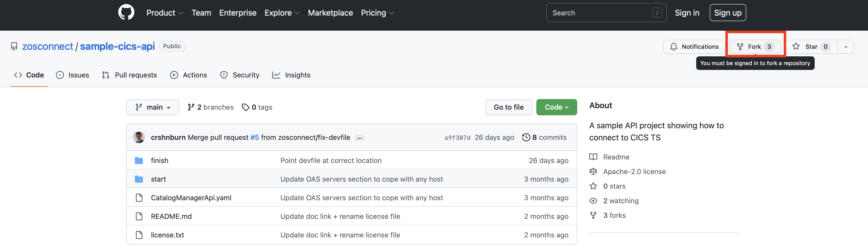
Task: Click the eye icon beside 2 watching
Action: tap(593, 200)
